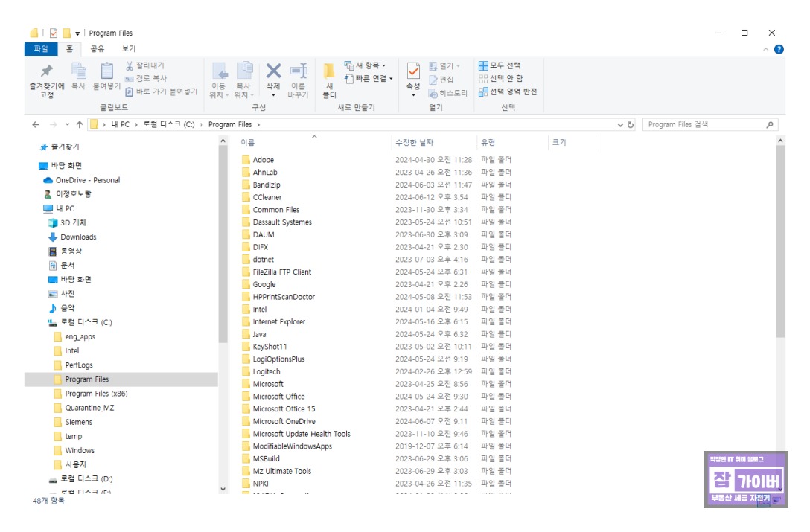The height and width of the screenshot is (532, 810).
Task: Open Move to (이동 위치) menu
Action: pos(219,80)
